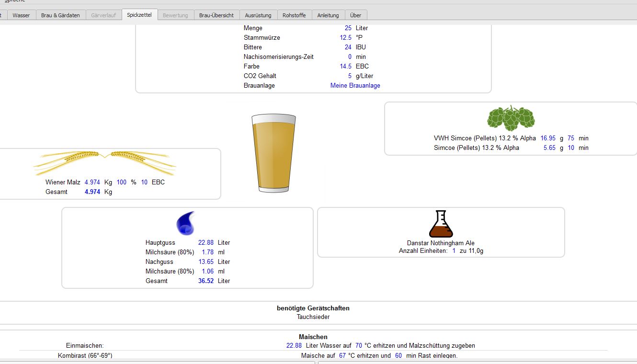Screen dimensions: 637x364
Task: Select the Ausrüstung tab
Action: coord(258,15)
